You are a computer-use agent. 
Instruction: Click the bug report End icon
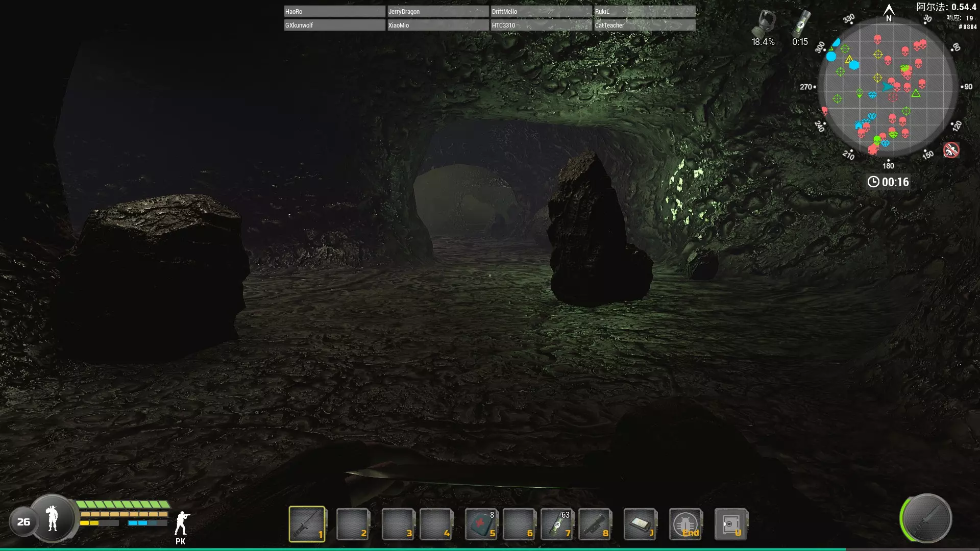[685, 524]
